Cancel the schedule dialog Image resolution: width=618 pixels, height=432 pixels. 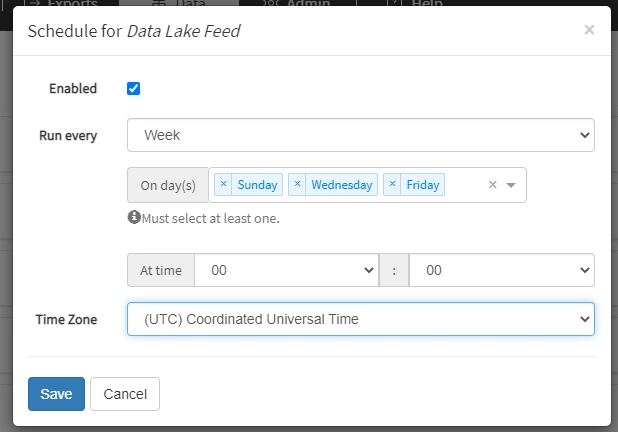[125, 394]
